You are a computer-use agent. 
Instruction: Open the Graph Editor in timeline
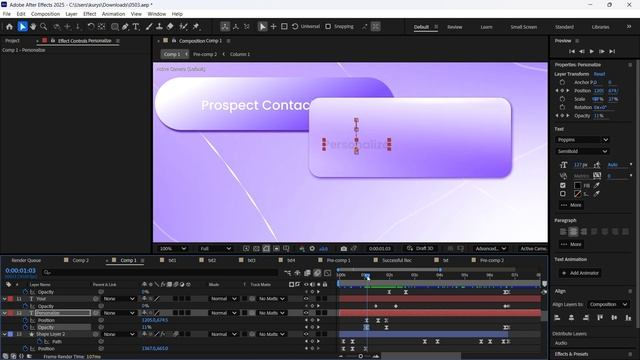point(327,273)
